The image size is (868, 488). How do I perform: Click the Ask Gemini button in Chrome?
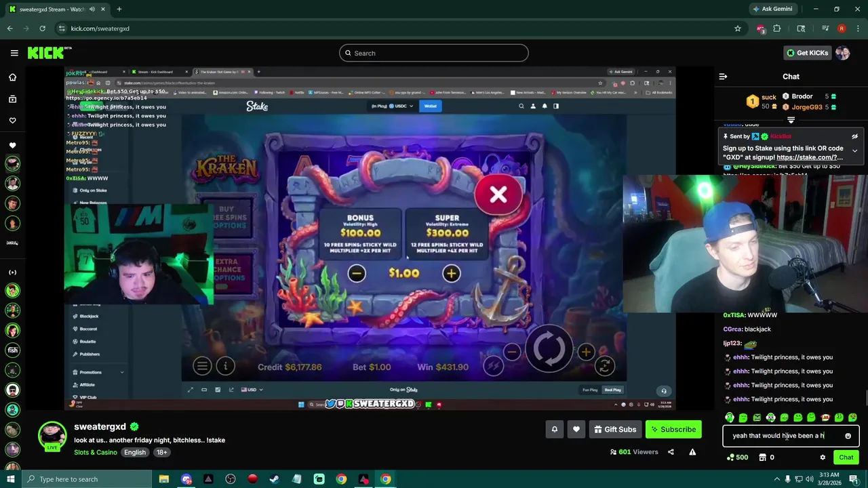click(x=772, y=9)
